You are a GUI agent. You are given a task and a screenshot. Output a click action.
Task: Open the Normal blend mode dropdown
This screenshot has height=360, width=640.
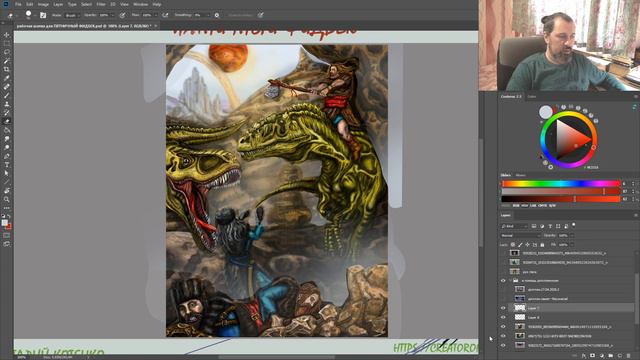(520, 236)
